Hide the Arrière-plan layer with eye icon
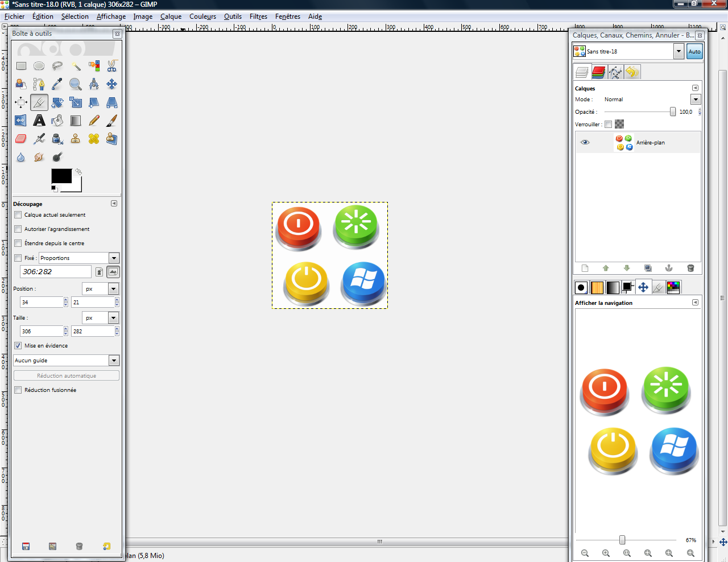This screenshot has width=728, height=562. point(585,143)
